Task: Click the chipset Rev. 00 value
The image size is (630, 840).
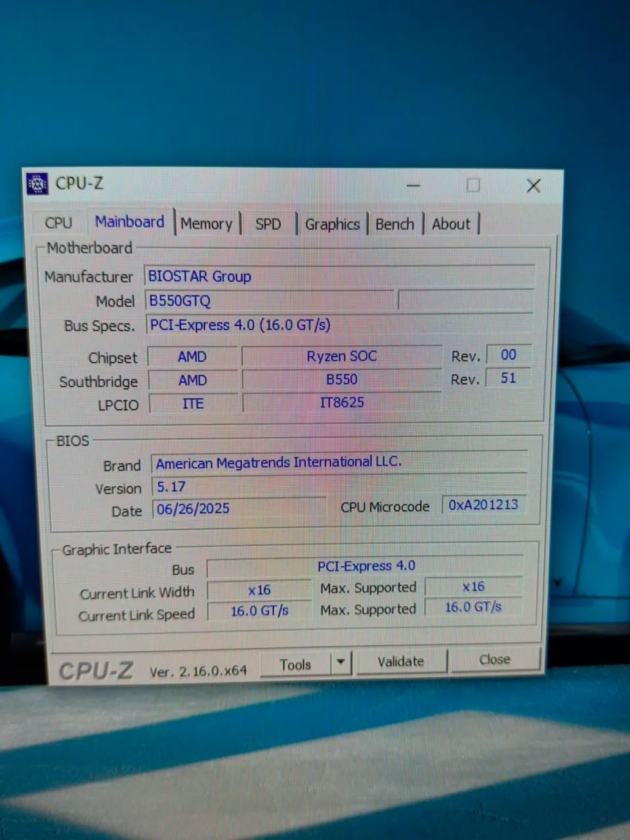Action: click(509, 355)
